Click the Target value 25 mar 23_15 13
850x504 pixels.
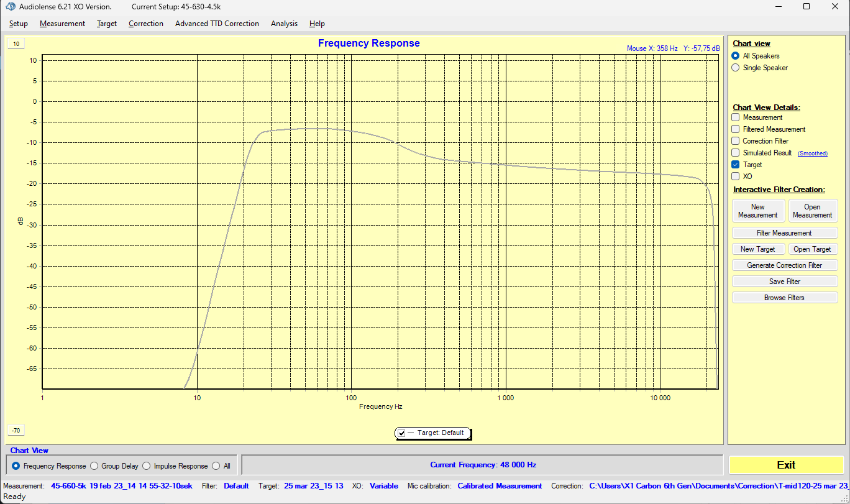pyautogui.click(x=314, y=486)
